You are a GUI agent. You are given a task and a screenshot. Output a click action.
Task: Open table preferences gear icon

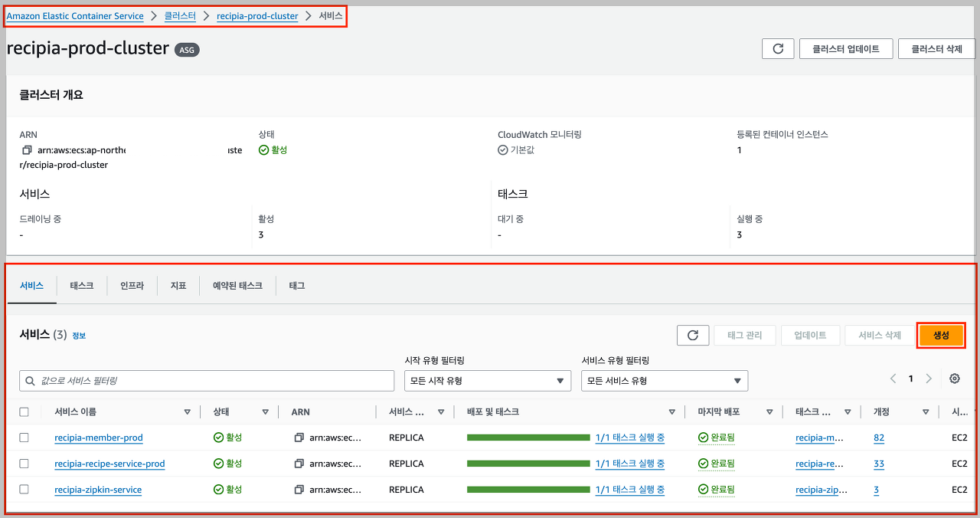[x=954, y=379]
